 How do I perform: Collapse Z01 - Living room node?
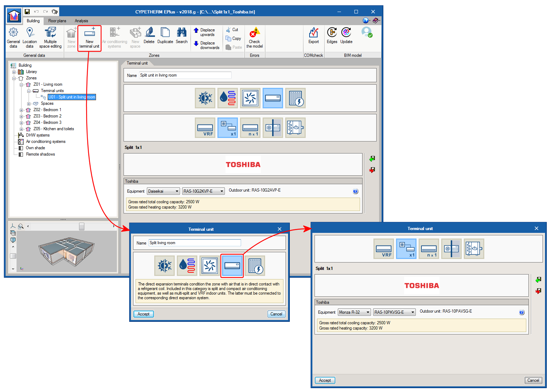pyautogui.click(x=22, y=85)
